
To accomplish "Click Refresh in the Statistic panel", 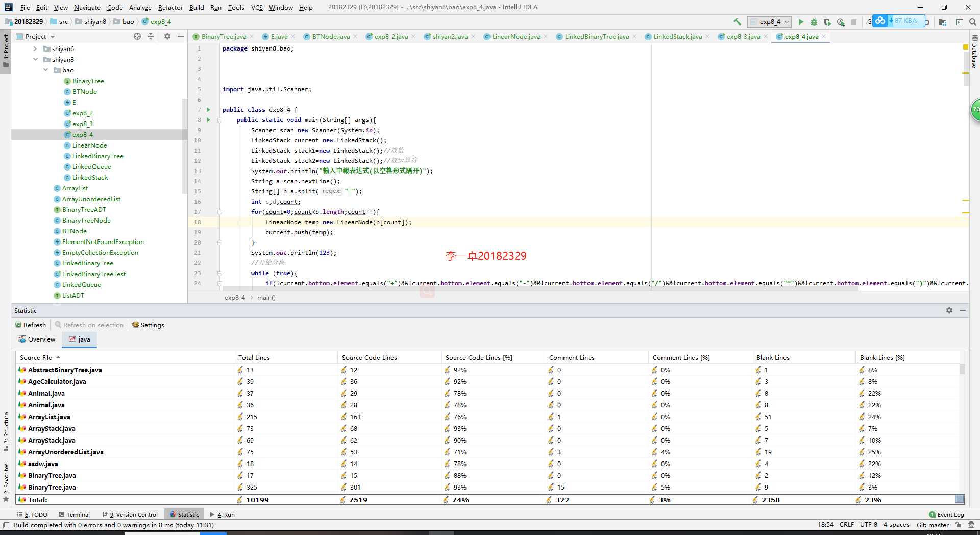I will pyautogui.click(x=31, y=325).
